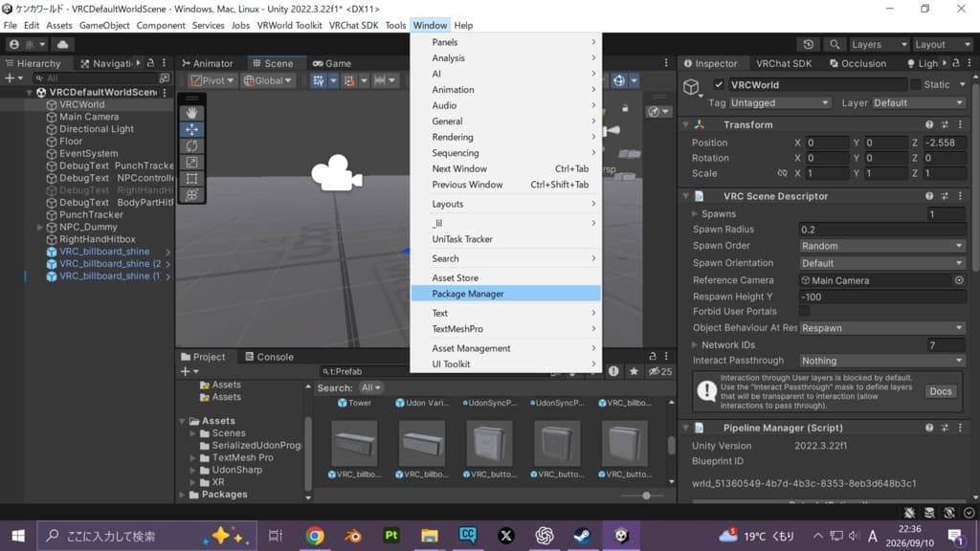The width and height of the screenshot is (980, 551).
Task: Click Package Manager menu entry
Action: coord(505,294)
